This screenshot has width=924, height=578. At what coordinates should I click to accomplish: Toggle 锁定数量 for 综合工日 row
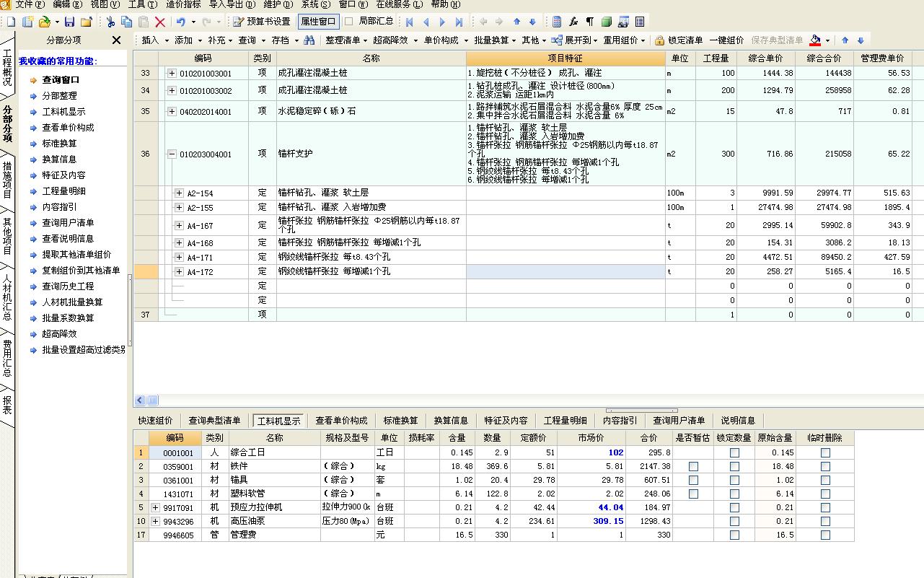pyautogui.click(x=734, y=453)
